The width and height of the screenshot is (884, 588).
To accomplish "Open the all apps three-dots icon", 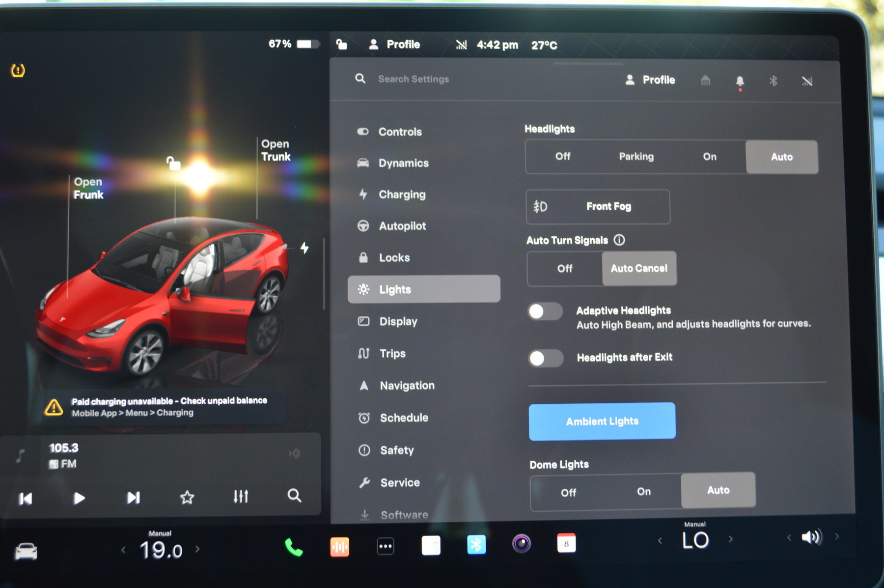I will pos(386,546).
